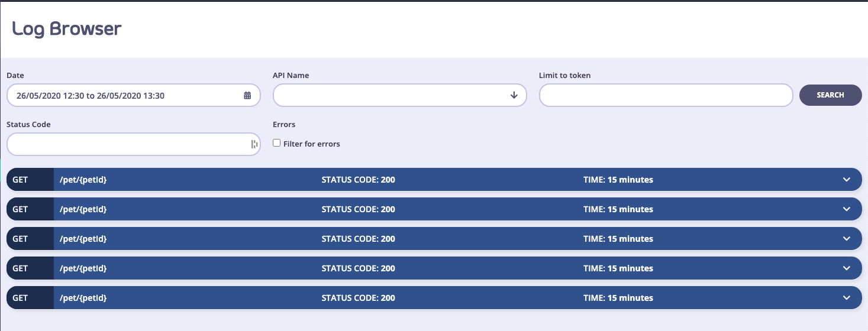Open the calendar icon in Date field
The image size is (868, 331).
[247, 95]
